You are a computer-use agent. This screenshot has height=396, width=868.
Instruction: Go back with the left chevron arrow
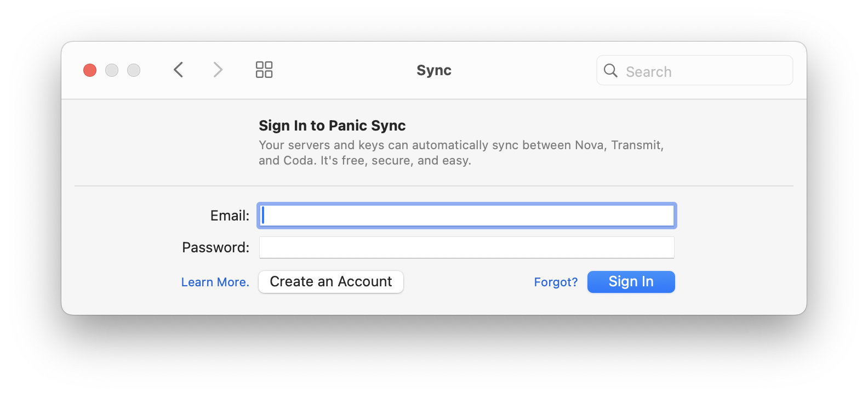point(179,70)
